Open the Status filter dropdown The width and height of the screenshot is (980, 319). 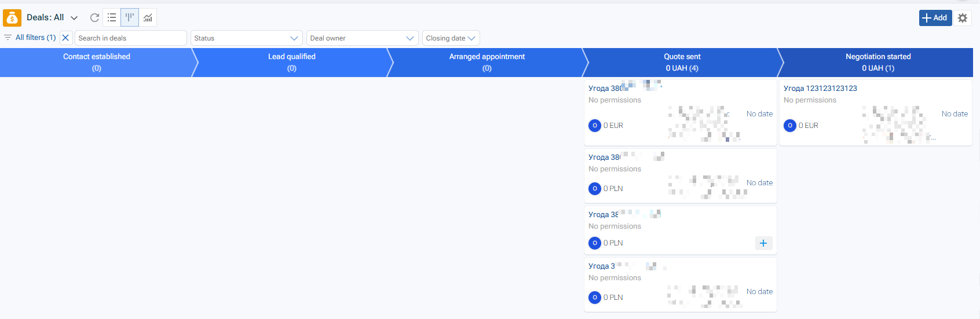tap(246, 38)
